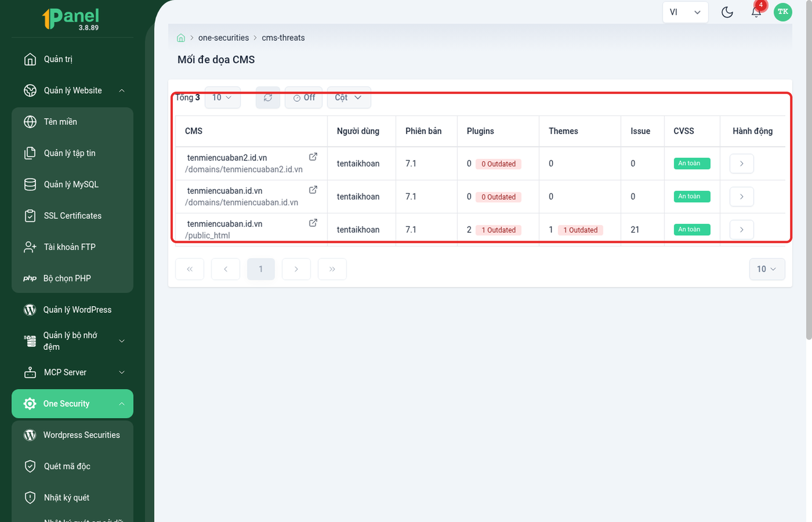Image resolution: width=812 pixels, height=522 pixels.
Task: Open row details arrow for tenmiencuaban2.id.vn
Action: [742, 164]
